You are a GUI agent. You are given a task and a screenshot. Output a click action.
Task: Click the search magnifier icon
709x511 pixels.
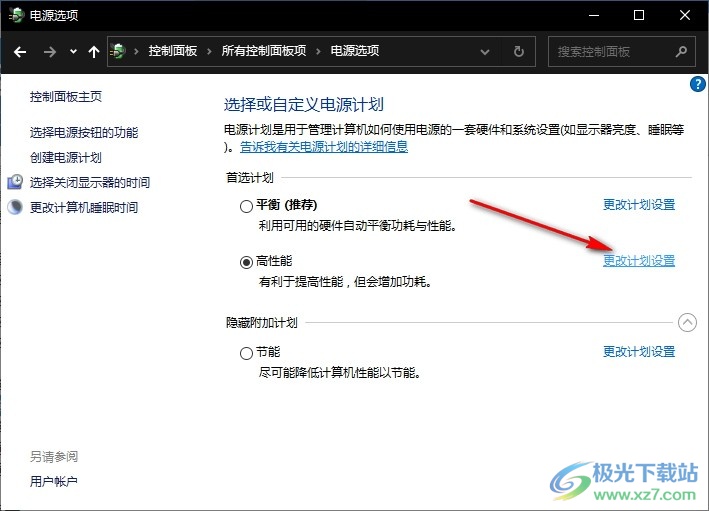point(681,52)
